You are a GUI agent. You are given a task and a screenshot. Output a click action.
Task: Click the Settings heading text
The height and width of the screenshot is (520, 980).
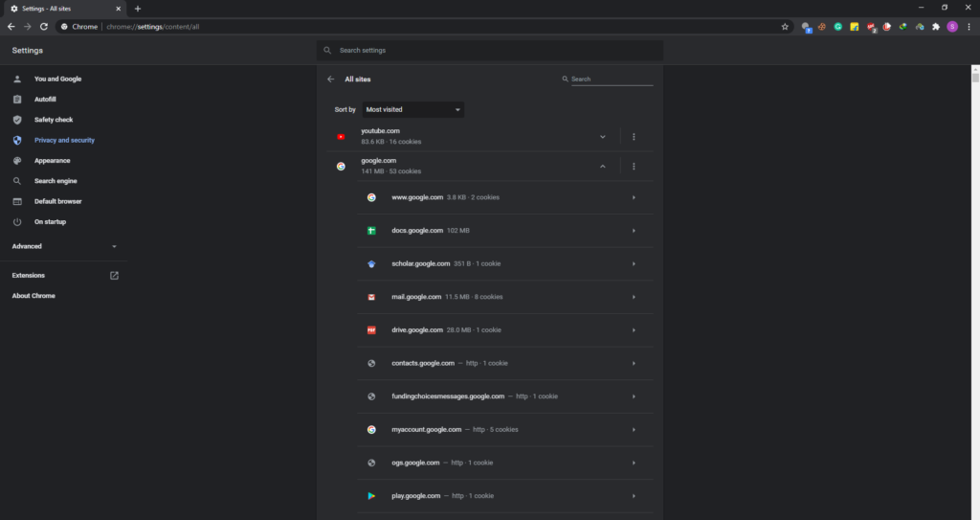28,51
